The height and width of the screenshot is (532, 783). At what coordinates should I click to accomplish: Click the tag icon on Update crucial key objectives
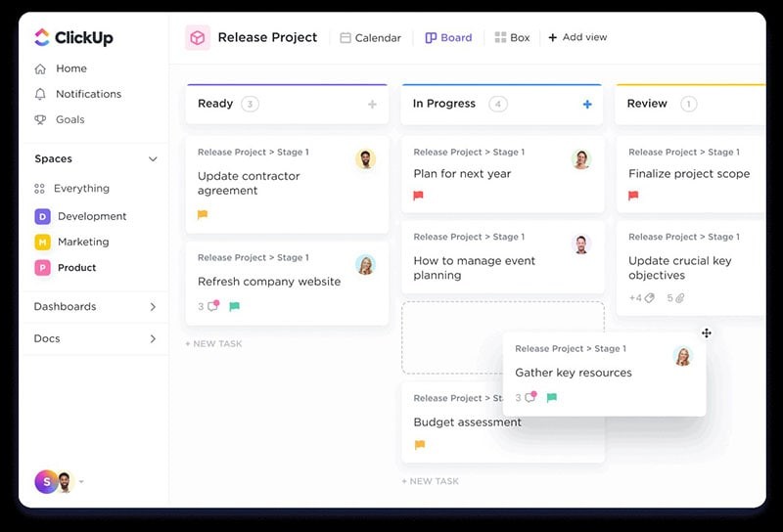tap(649, 298)
